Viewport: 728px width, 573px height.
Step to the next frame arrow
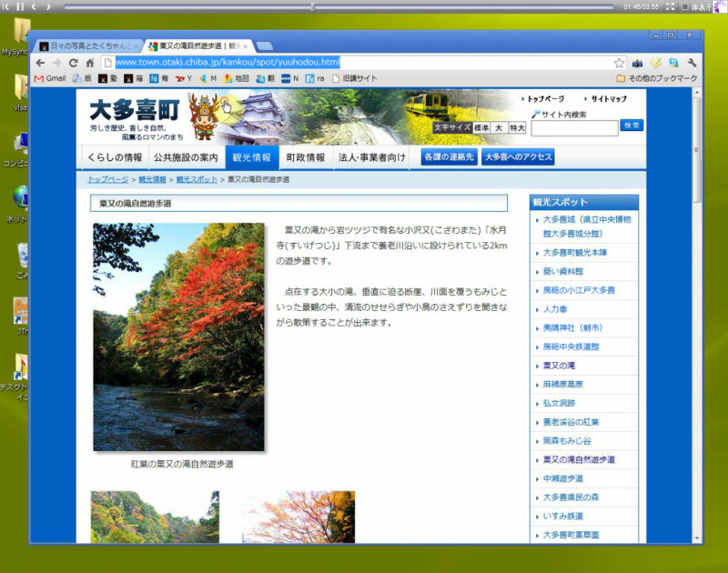48,6
